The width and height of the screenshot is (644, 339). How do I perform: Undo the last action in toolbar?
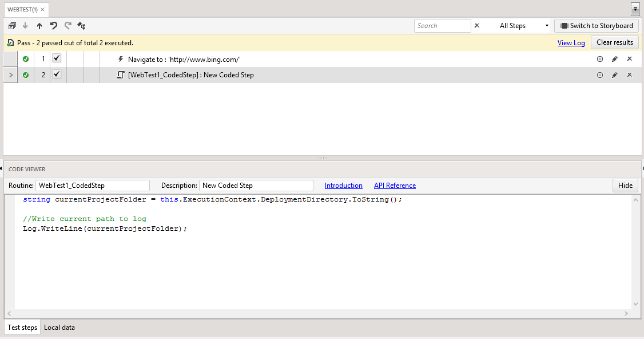point(53,26)
